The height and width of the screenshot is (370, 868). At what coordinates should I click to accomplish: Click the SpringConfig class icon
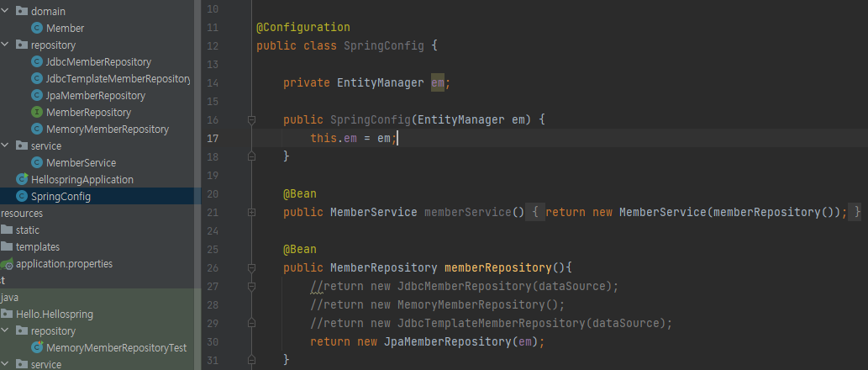[22, 197]
